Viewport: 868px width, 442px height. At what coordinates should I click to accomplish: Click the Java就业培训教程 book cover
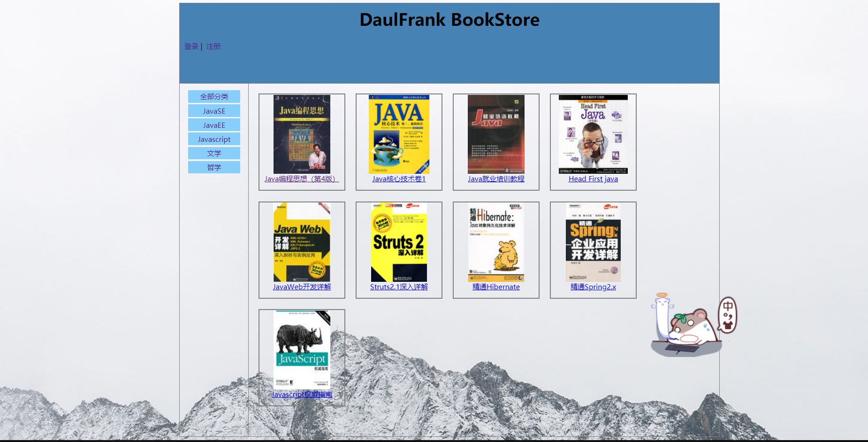click(496, 134)
